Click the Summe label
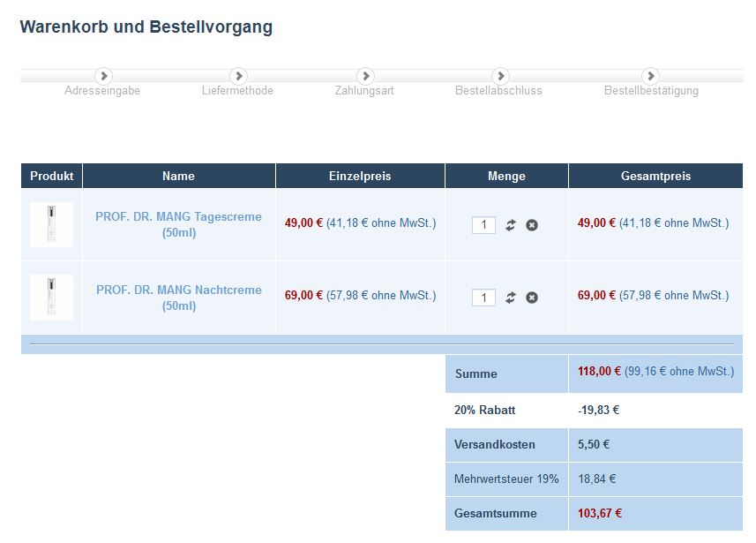 click(475, 373)
